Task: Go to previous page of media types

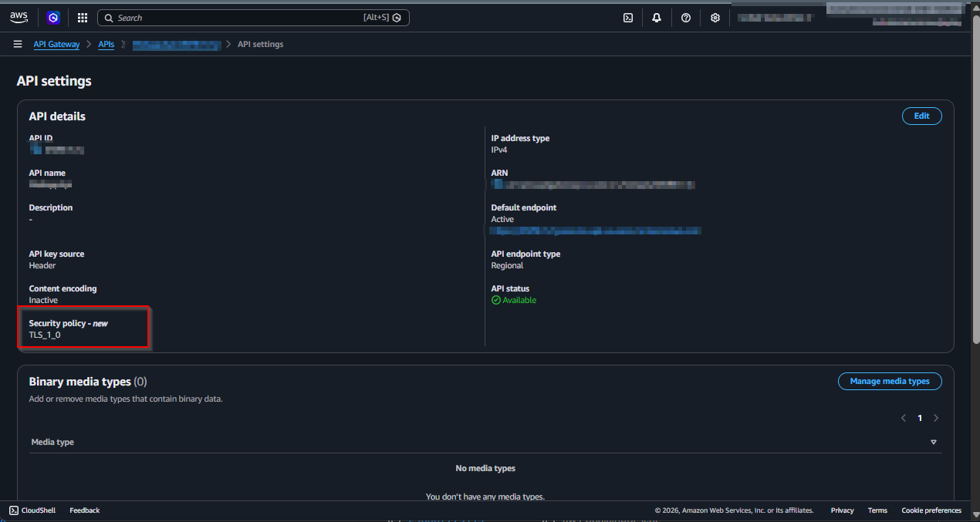Action: 904,418
